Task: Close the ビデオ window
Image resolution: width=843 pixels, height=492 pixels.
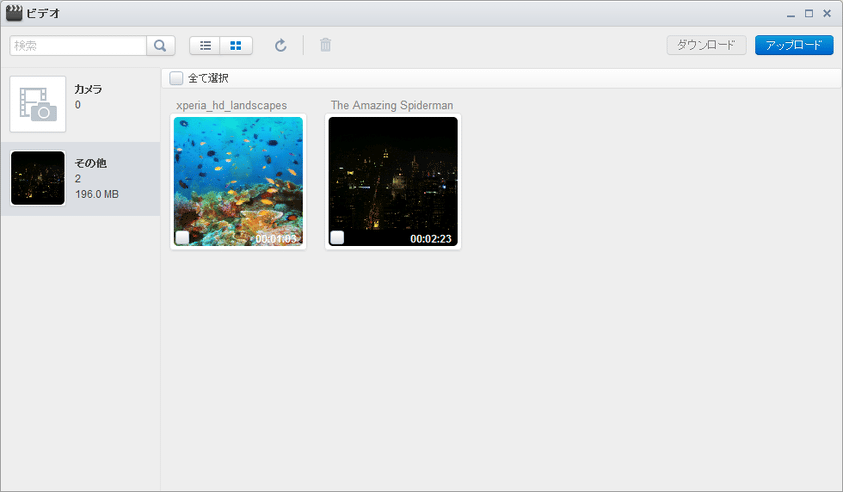Action: point(827,13)
